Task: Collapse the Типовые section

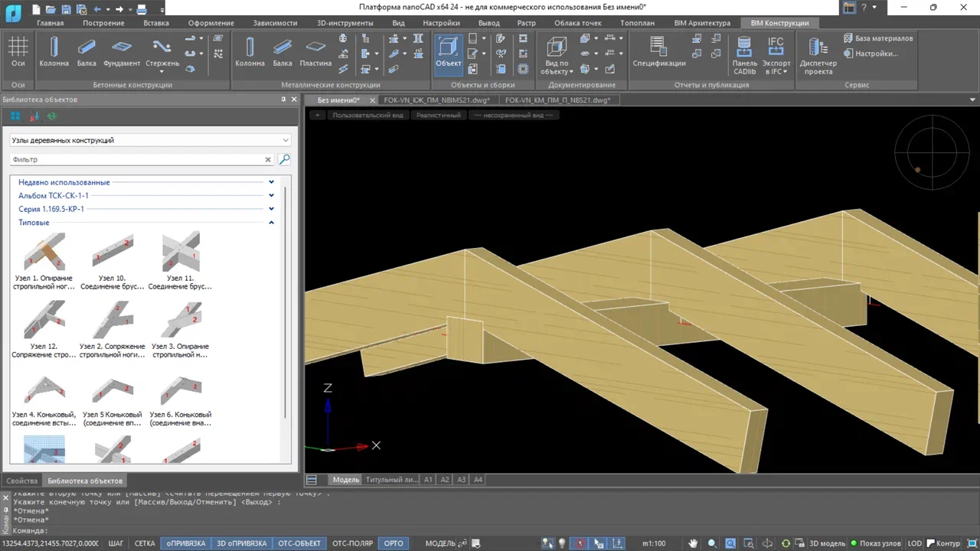Action: click(x=271, y=222)
